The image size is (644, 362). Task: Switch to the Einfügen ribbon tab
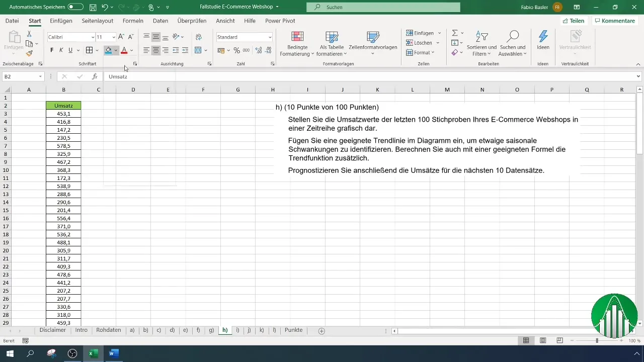[x=61, y=21]
